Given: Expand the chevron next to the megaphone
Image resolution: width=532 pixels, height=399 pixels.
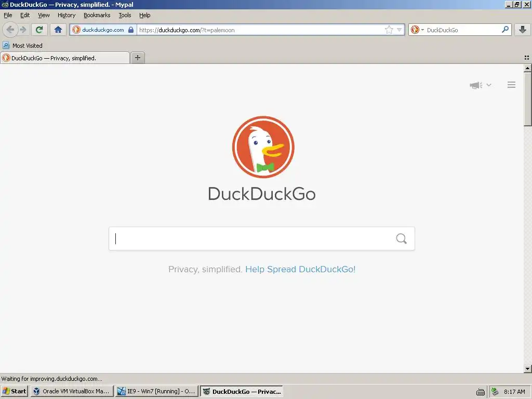Looking at the screenshot, I should 489,85.
